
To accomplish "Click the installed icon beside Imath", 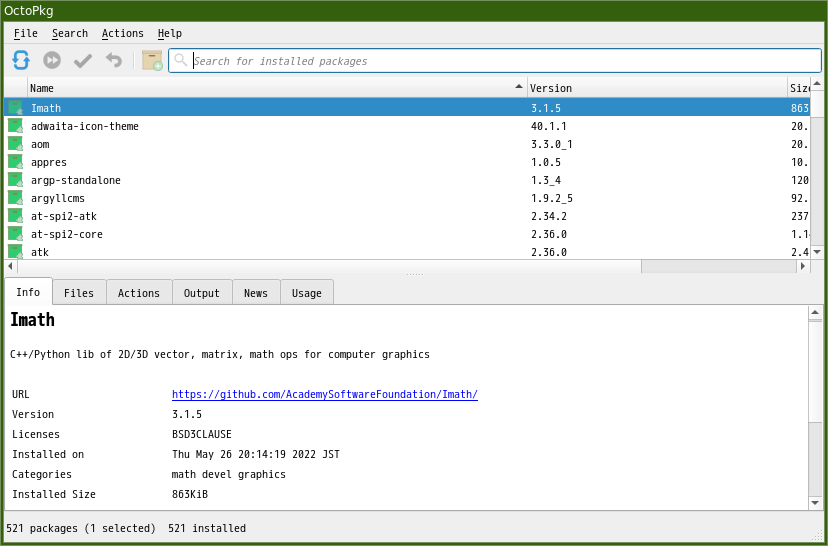I will tap(16, 108).
